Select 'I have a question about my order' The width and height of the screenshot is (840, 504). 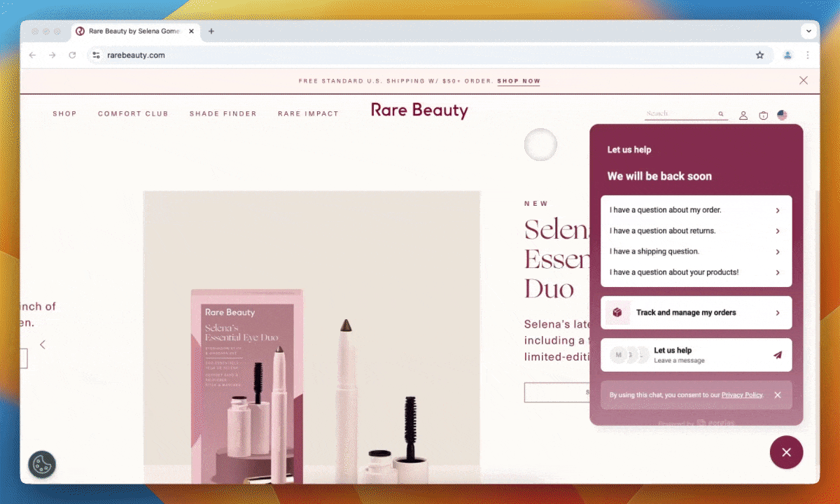pos(696,210)
